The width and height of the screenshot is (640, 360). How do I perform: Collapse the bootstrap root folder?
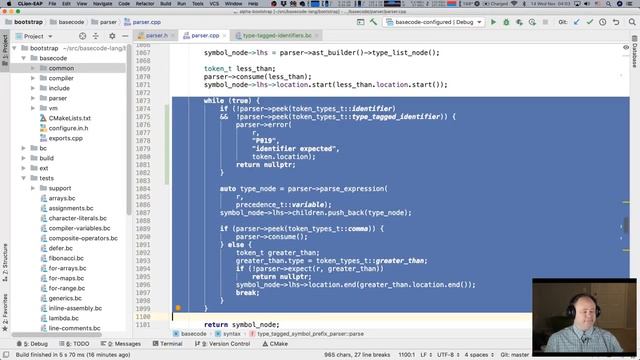click(x=15, y=48)
